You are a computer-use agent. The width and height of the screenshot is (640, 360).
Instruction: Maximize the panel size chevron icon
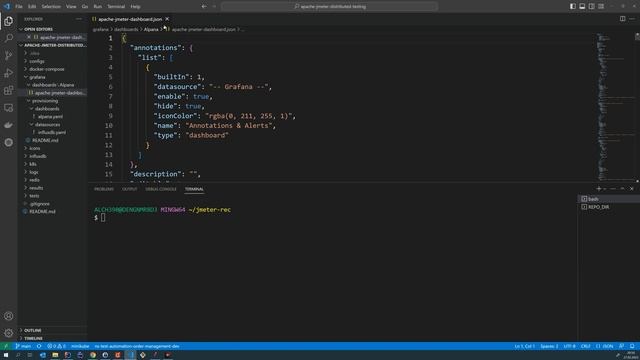[x=622, y=189]
